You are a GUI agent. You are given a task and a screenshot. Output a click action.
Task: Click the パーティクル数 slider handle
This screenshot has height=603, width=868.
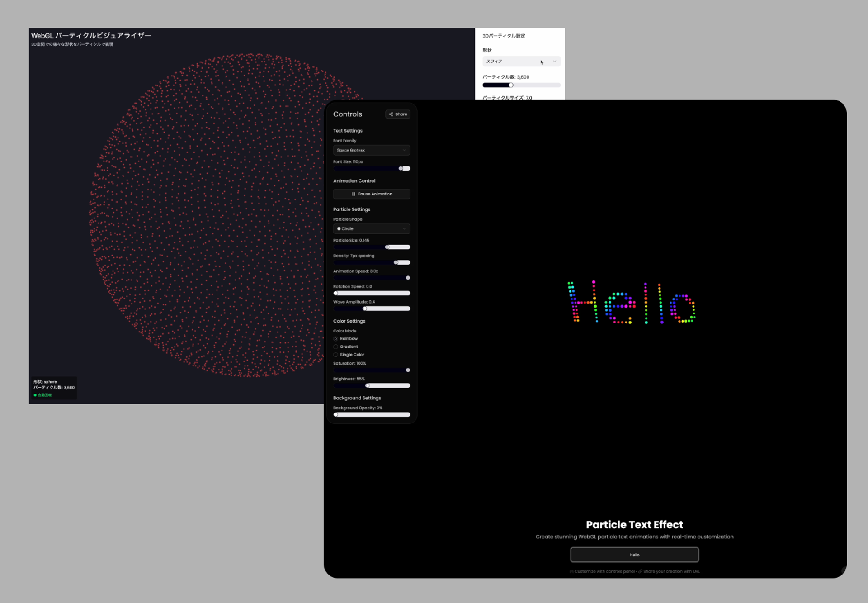(511, 85)
